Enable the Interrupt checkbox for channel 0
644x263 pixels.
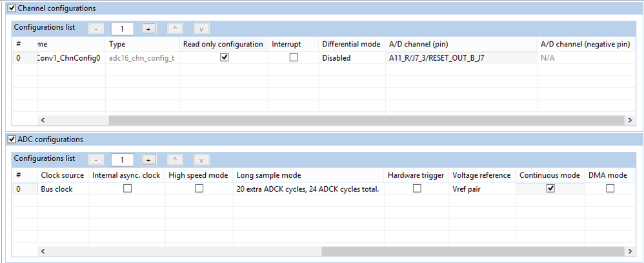[x=294, y=58]
